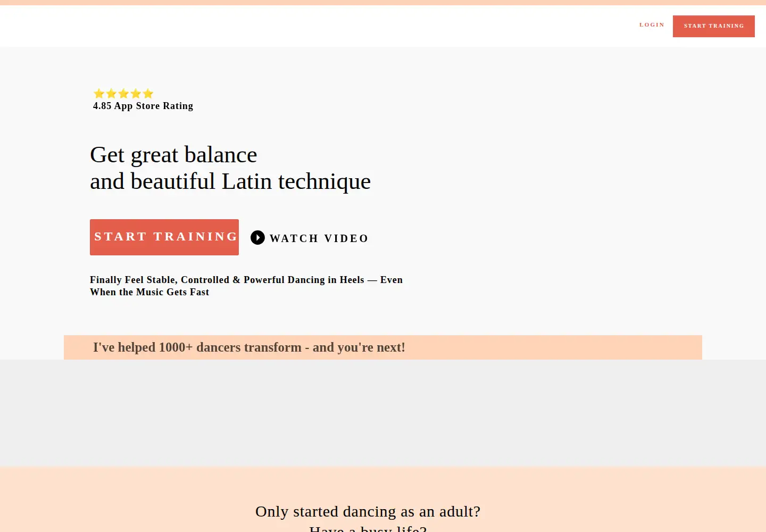Click the five-star rating icons

(x=123, y=94)
